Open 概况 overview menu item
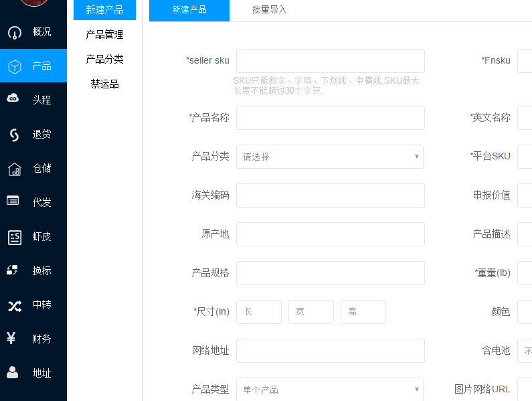532x401 pixels. (x=41, y=32)
